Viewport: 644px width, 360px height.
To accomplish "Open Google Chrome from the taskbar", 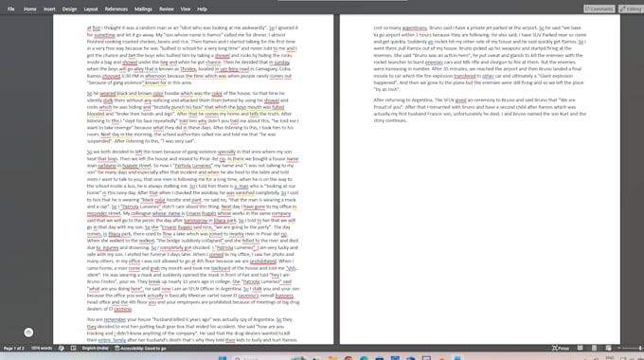I will (x=349, y=358).
